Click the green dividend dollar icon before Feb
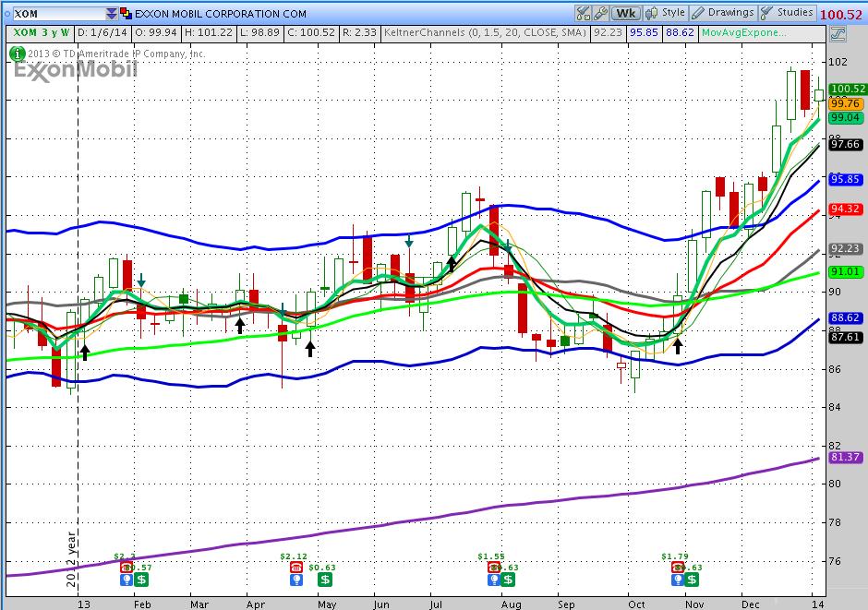The image size is (868, 610). pyautogui.click(x=141, y=580)
